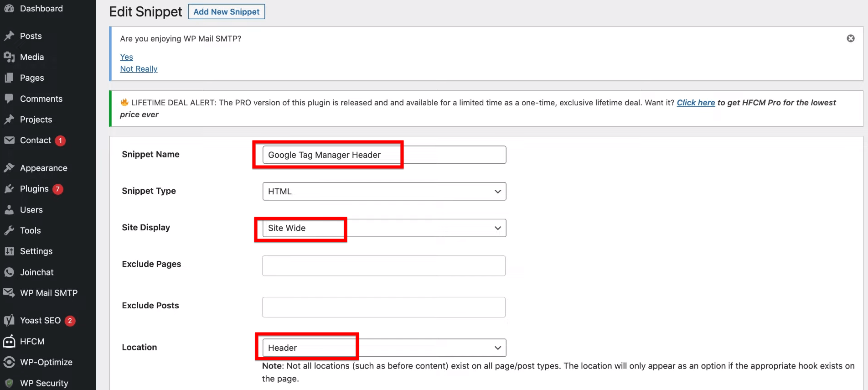This screenshot has height=390, width=868.
Task: Open the Snippet Type dropdown
Action: coord(384,192)
